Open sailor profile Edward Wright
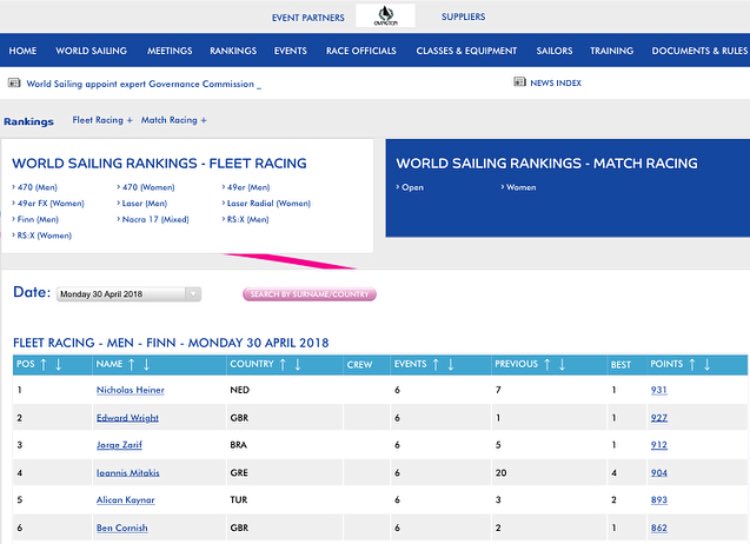 coord(127,418)
